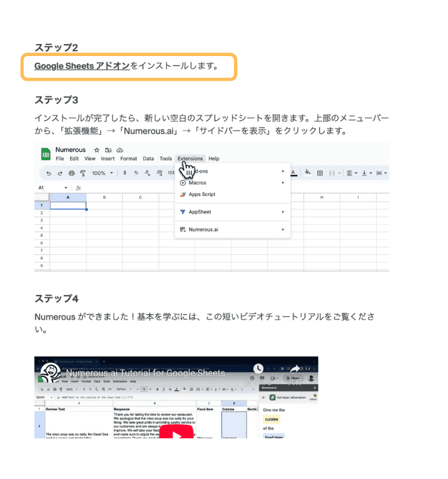The height and width of the screenshot is (479, 448).
Task: Open the video title Numerous.ai Tutorial for Google Sheets
Action: point(145,373)
